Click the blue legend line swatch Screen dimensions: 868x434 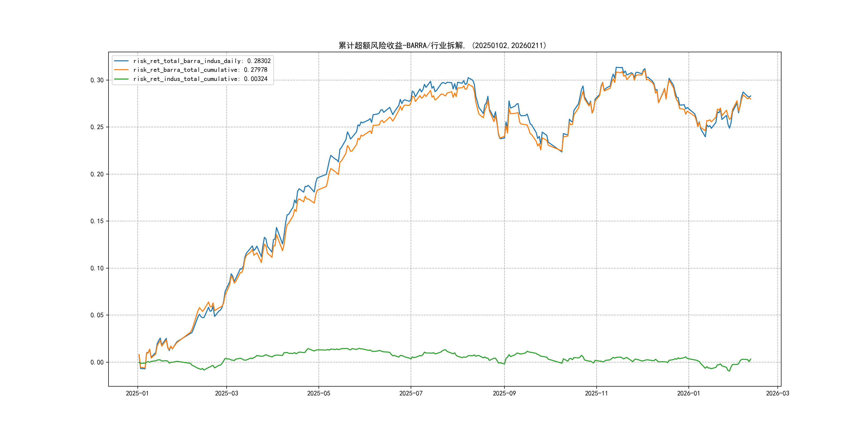(x=121, y=61)
